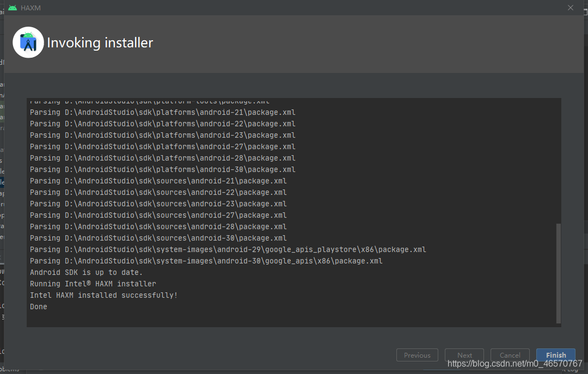588x374 pixels.
Task: Click the disabled Next button
Action: pyautogui.click(x=464, y=355)
